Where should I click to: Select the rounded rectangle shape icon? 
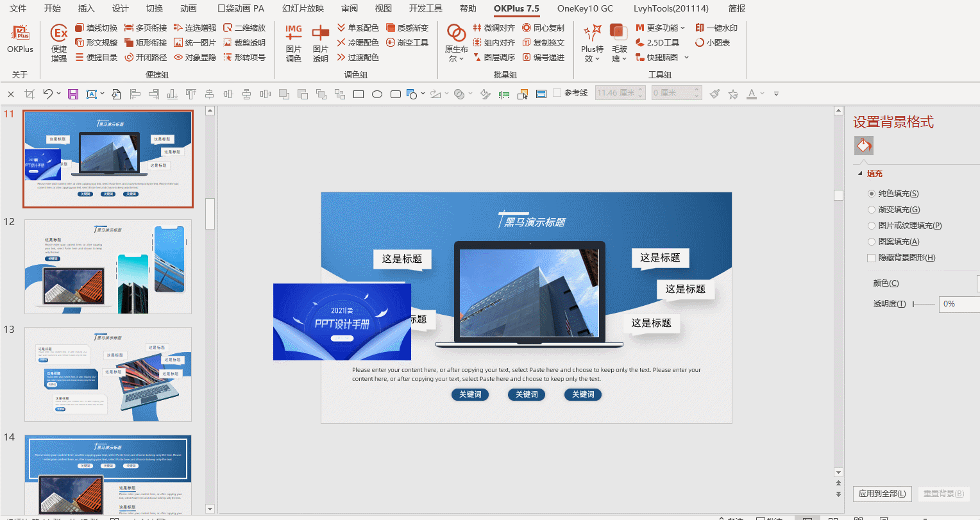[396, 94]
